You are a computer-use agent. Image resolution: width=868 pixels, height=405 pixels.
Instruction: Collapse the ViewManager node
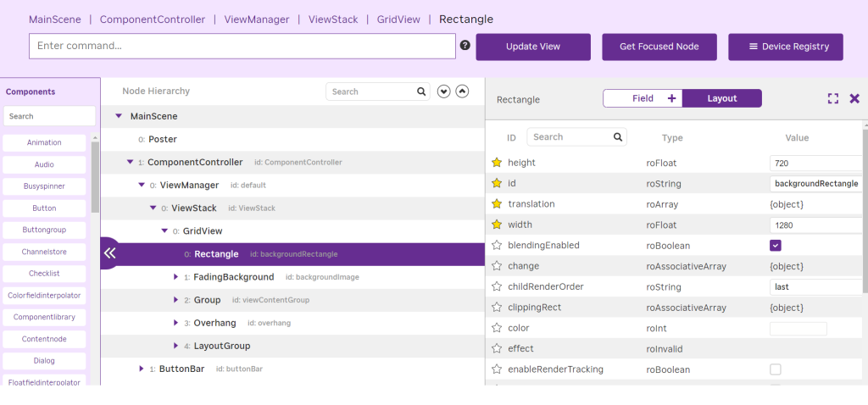(142, 185)
